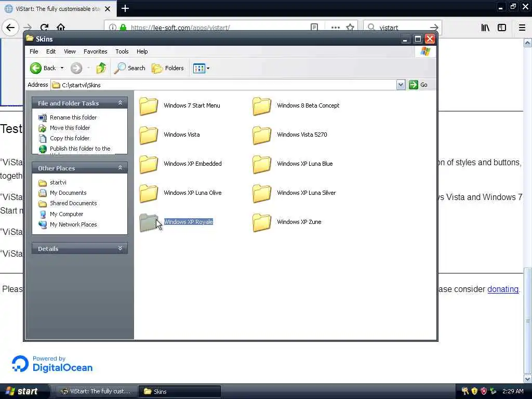
Task: Select the Windows XP Zune folder icon
Action: pos(262,222)
